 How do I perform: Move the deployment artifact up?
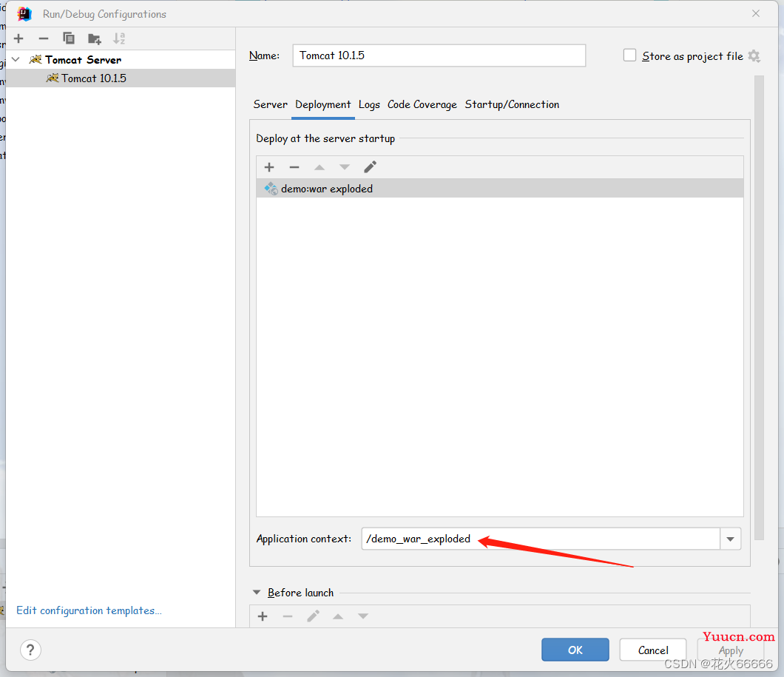click(320, 167)
